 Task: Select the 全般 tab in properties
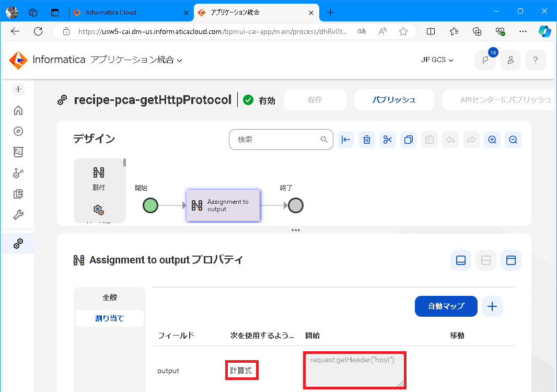[109, 297]
